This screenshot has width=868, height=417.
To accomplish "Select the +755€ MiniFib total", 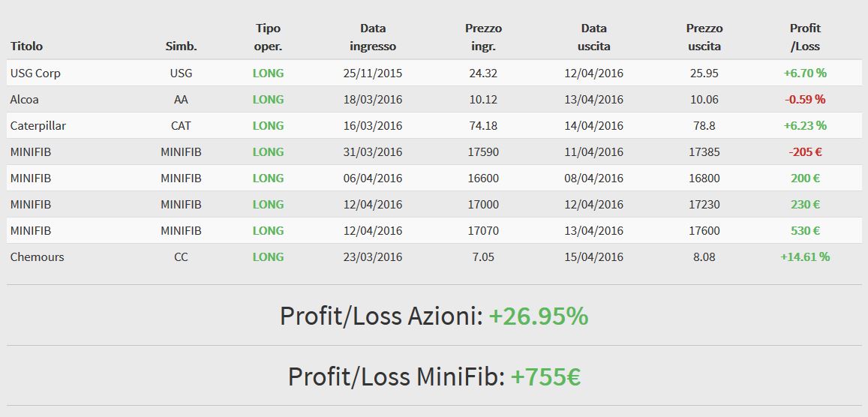I will point(545,376).
